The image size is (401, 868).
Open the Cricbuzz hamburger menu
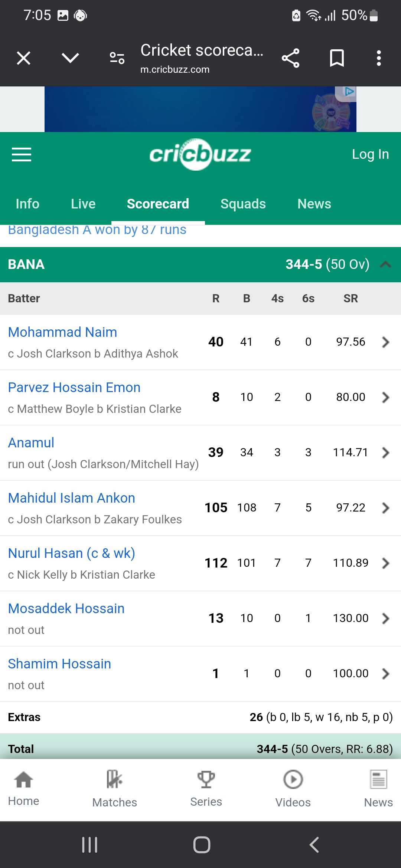(22, 154)
